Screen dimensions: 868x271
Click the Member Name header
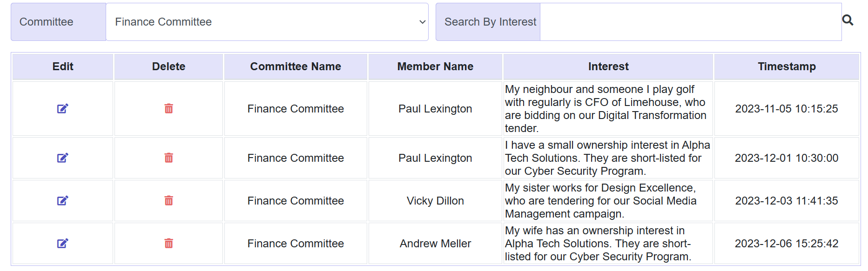coord(435,66)
